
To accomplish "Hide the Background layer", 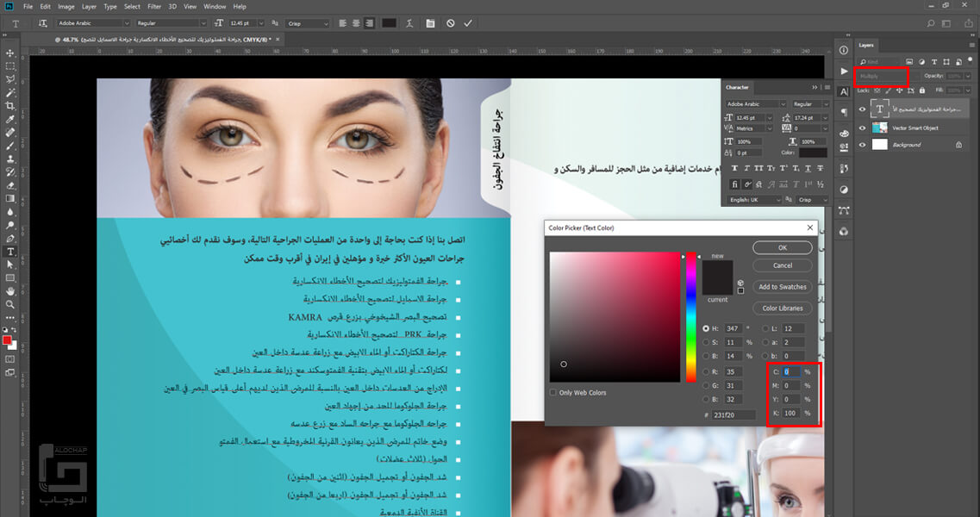I will (x=863, y=145).
